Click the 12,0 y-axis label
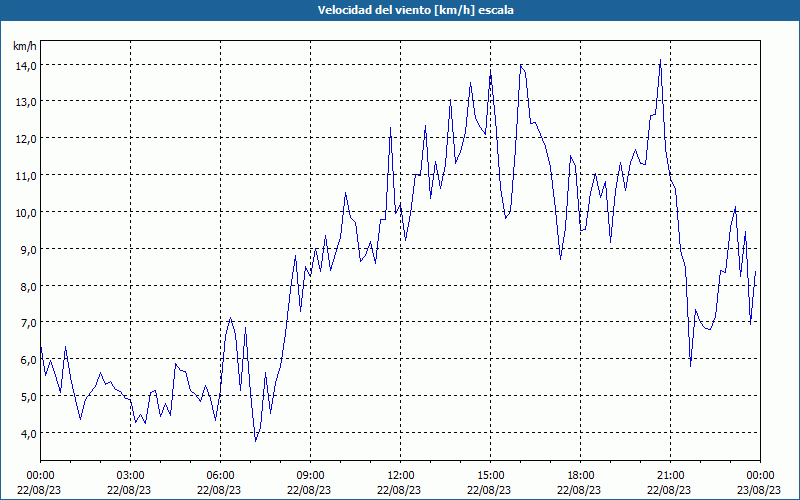 click(x=26, y=139)
